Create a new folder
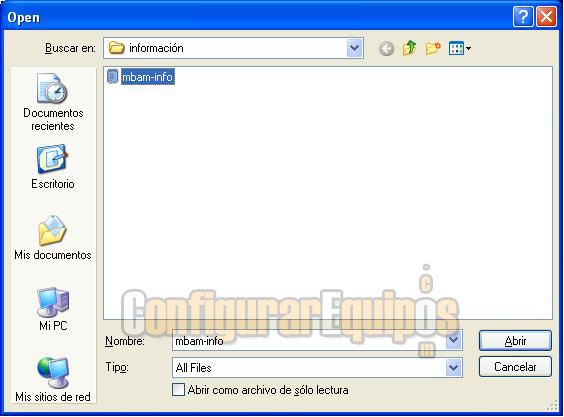564x417 pixels. pos(433,48)
